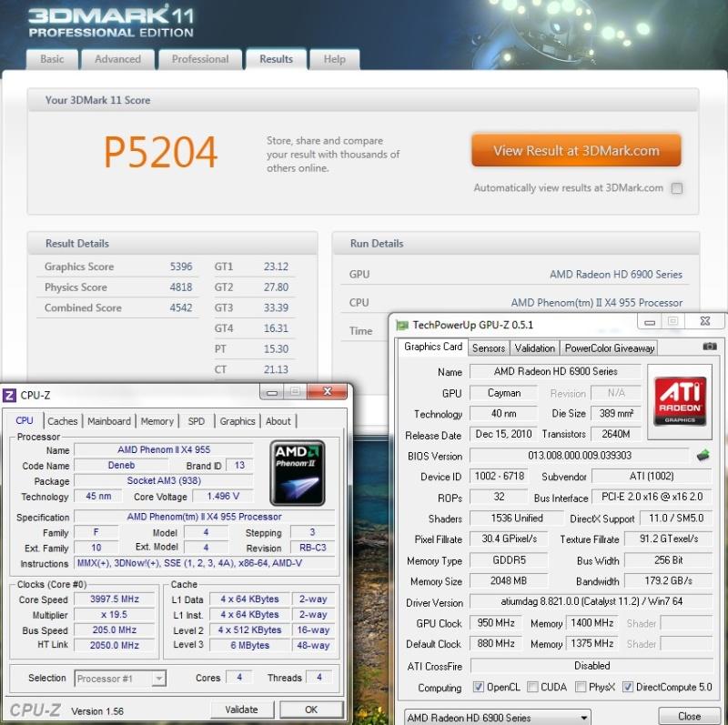Image resolution: width=728 pixels, height=725 pixels.
Task: Switch to the Caches tab in CPU-Z
Action: (x=63, y=421)
